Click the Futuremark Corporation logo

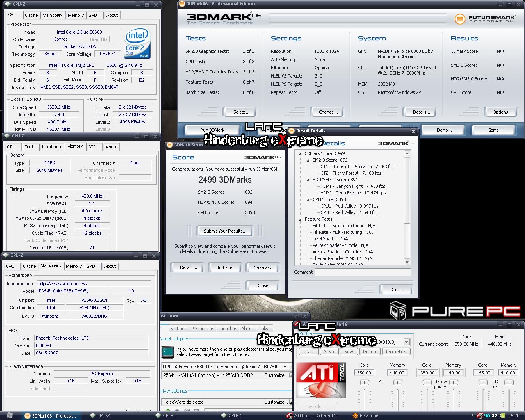point(485,19)
